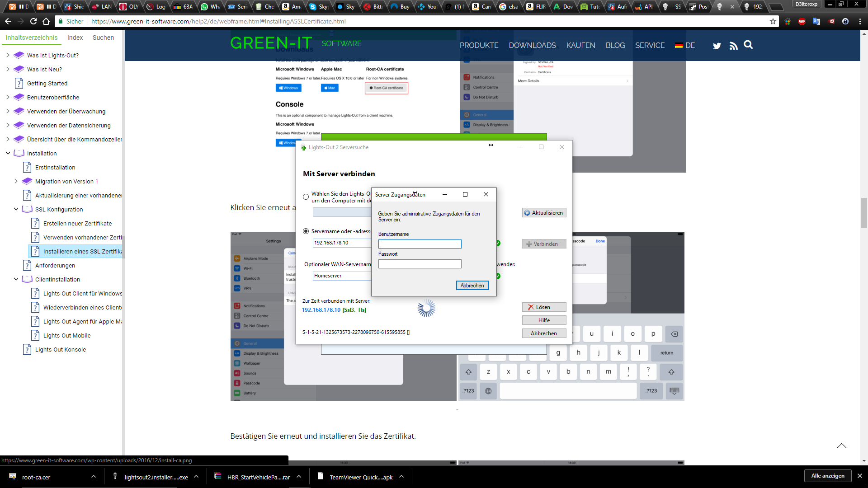This screenshot has height=488, width=868.
Task: Expand the Benutzeroberfläche tree node
Action: click(x=8, y=97)
